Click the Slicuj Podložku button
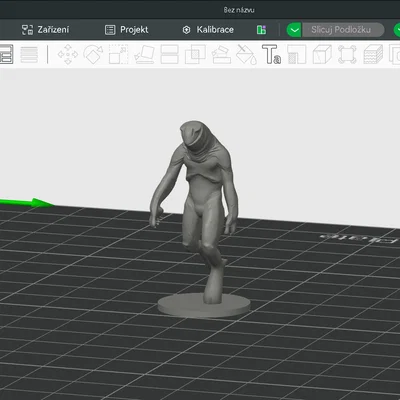 (x=343, y=30)
